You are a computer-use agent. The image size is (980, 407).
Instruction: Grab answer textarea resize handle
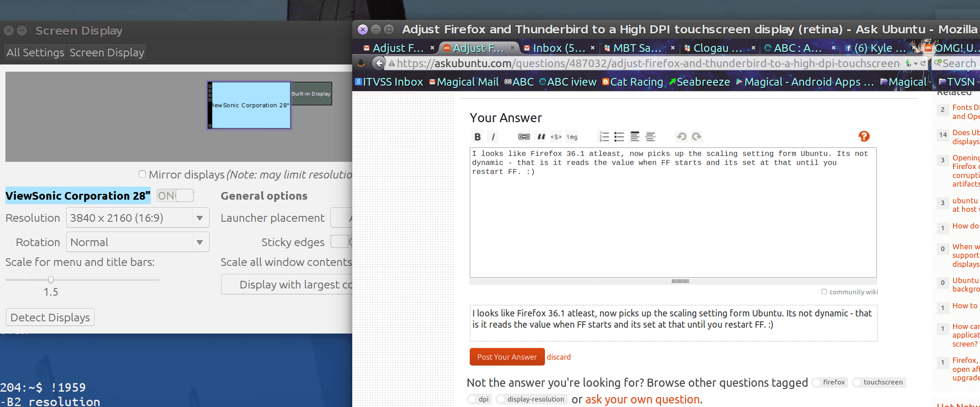coord(680,281)
